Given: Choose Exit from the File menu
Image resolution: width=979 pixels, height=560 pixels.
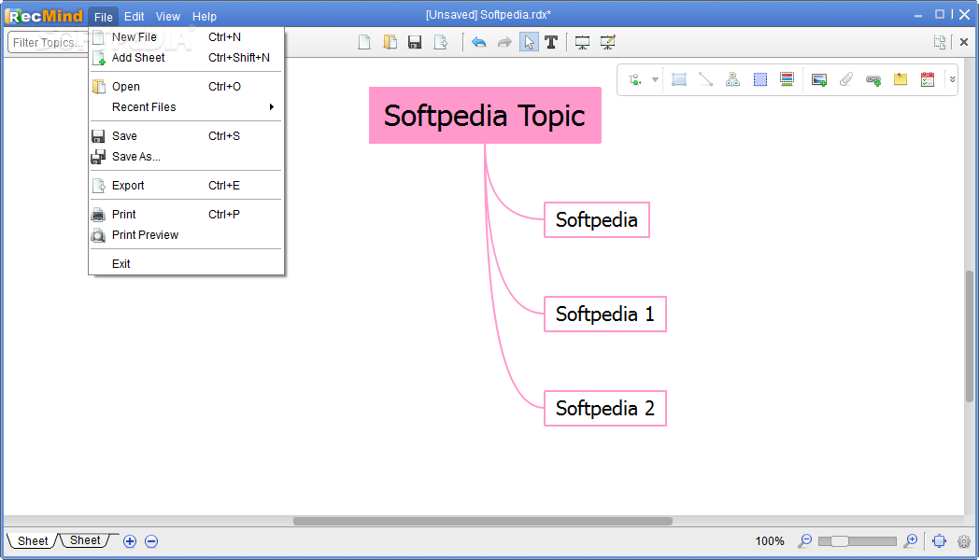Looking at the screenshot, I should tap(186, 264).
